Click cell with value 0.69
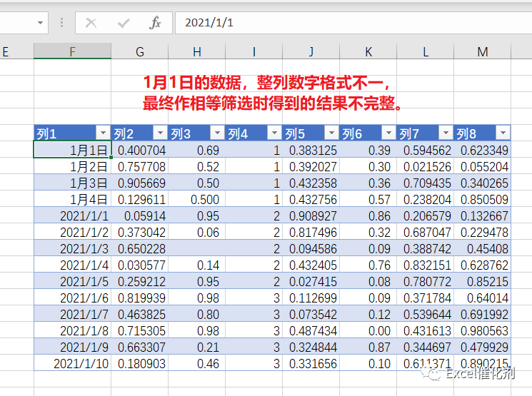532x396 pixels. tap(197, 150)
